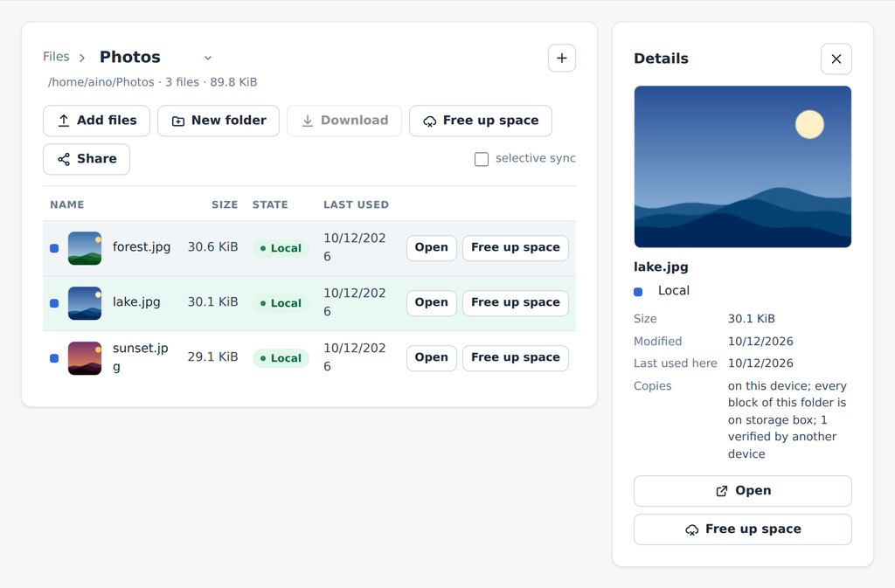Click the Local badge for forest.jpg

tap(281, 248)
